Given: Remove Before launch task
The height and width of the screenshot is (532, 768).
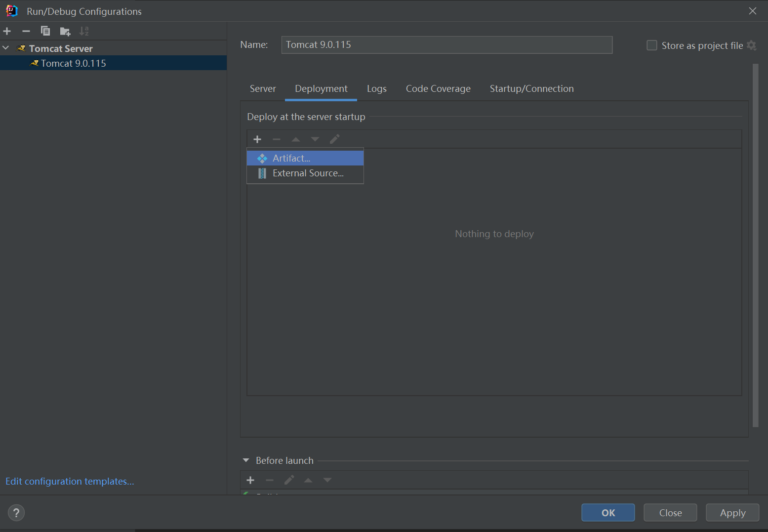Looking at the screenshot, I should point(270,480).
